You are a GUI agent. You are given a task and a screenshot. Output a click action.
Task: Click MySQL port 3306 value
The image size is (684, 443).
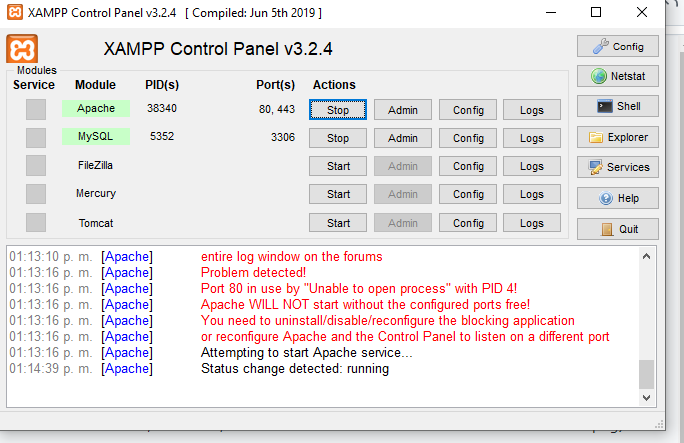click(x=283, y=137)
